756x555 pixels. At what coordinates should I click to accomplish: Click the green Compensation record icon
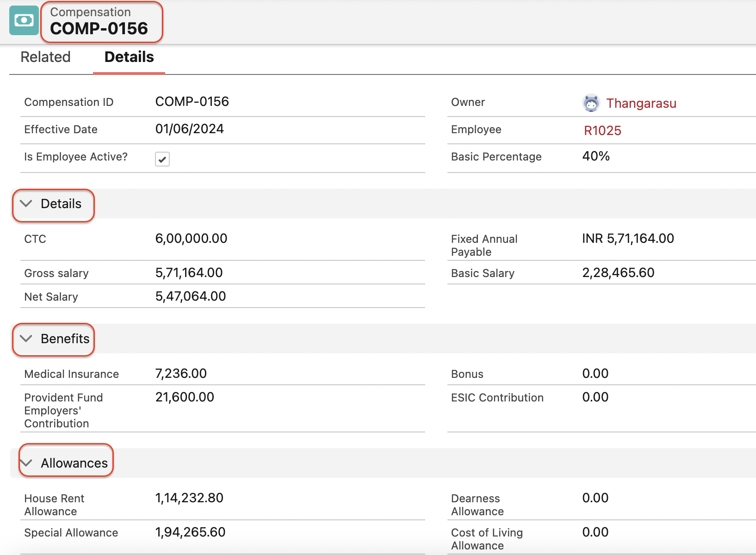[x=24, y=21]
